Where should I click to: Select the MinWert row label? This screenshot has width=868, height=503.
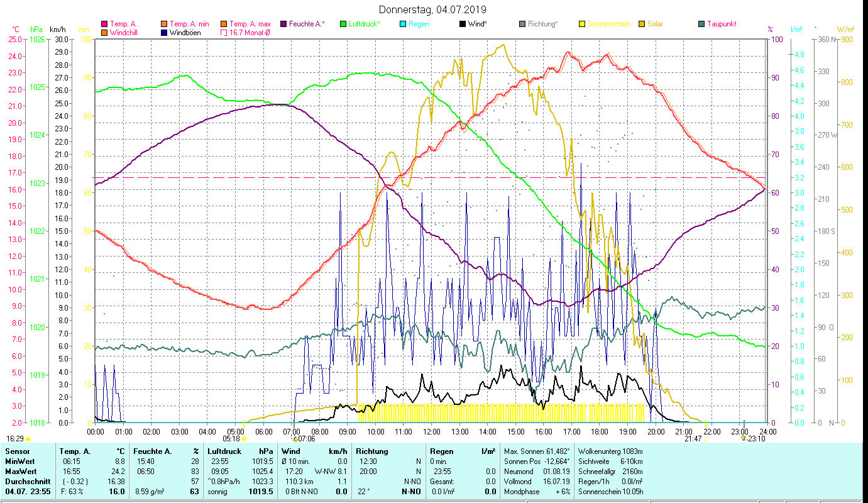19,461
